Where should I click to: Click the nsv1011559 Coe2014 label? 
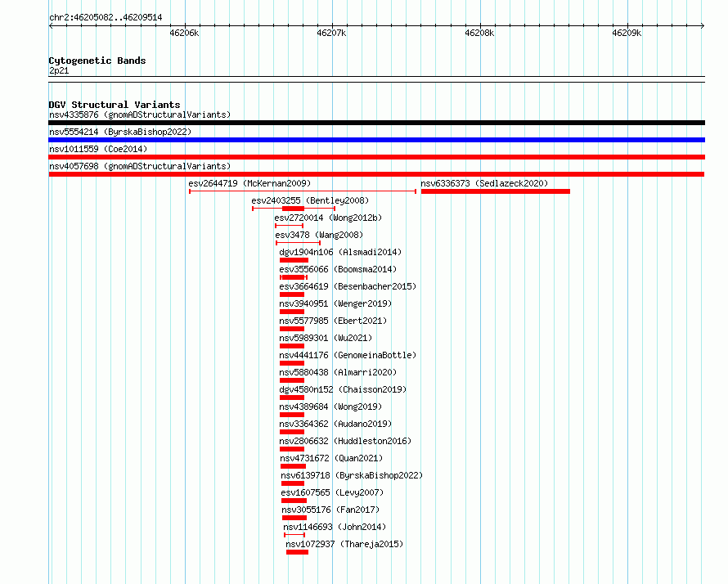point(98,149)
